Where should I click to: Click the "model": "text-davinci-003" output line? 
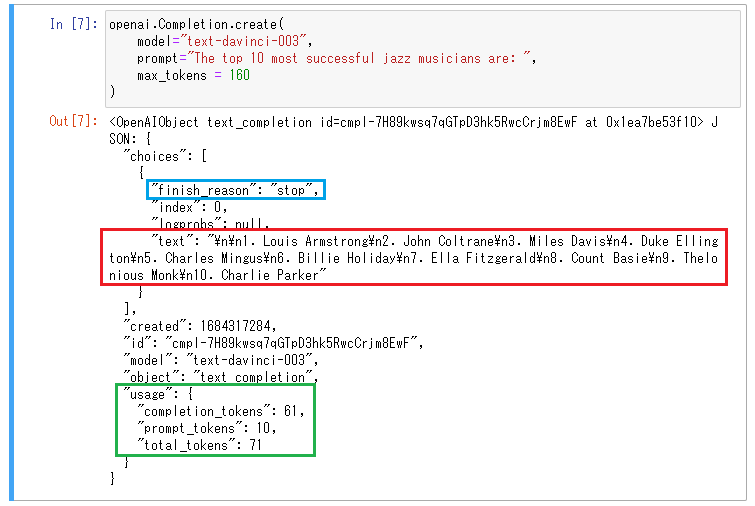coord(221,360)
